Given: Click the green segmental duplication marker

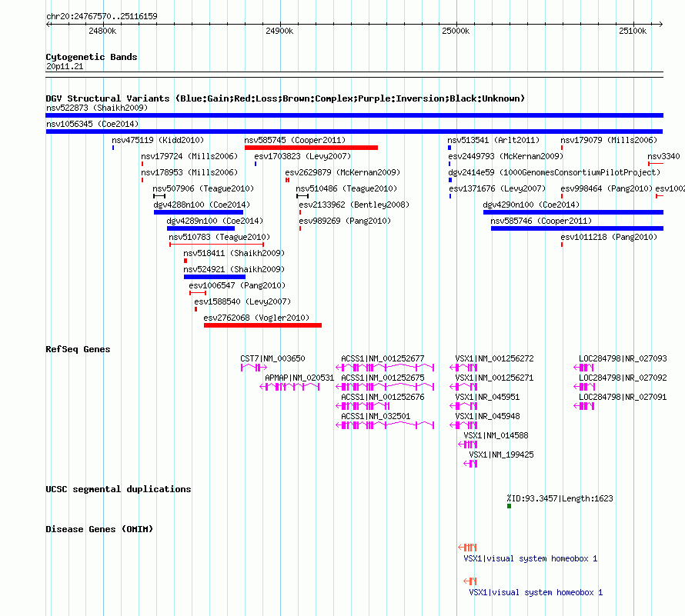Looking at the screenshot, I should (x=509, y=506).
